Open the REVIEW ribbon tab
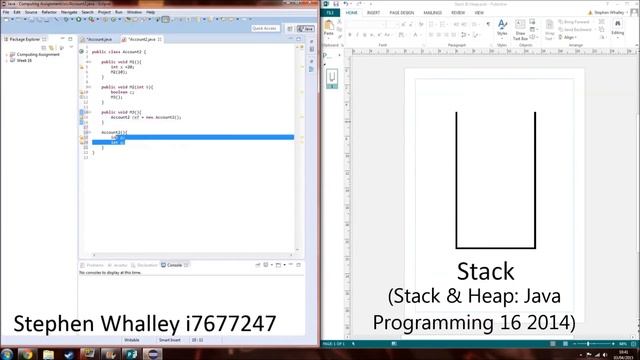The height and width of the screenshot is (360, 640). click(458, 13)
